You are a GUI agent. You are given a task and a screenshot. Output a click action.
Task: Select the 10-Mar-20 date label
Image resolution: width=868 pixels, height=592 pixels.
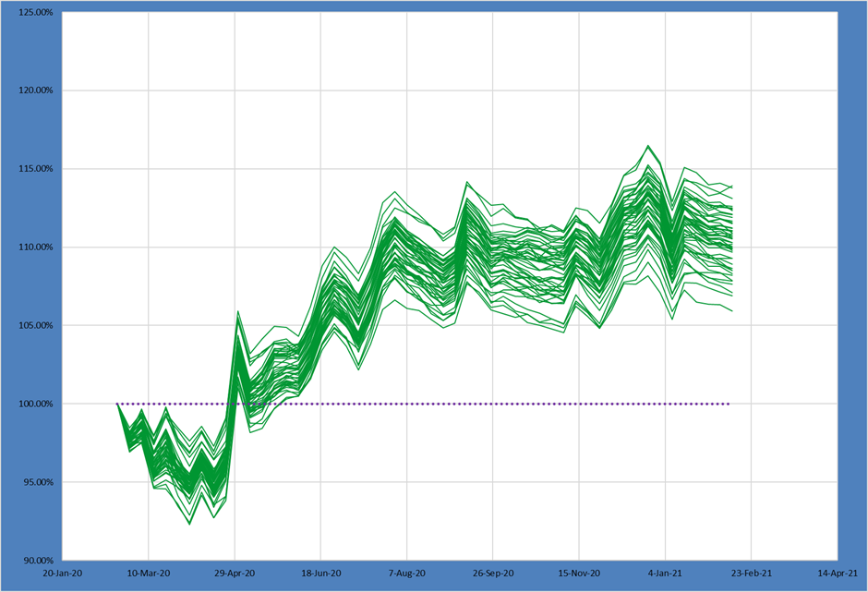(x=149, y=574)
